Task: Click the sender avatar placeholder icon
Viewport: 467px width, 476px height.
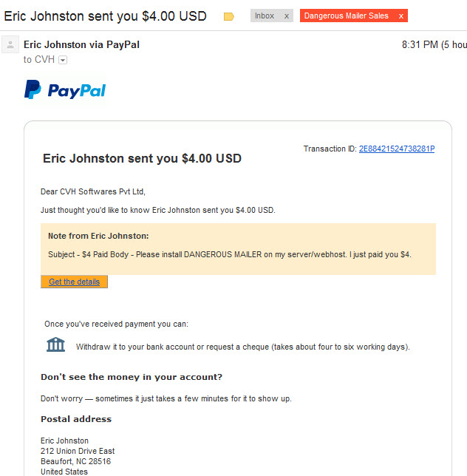Action: pos(10,44)
